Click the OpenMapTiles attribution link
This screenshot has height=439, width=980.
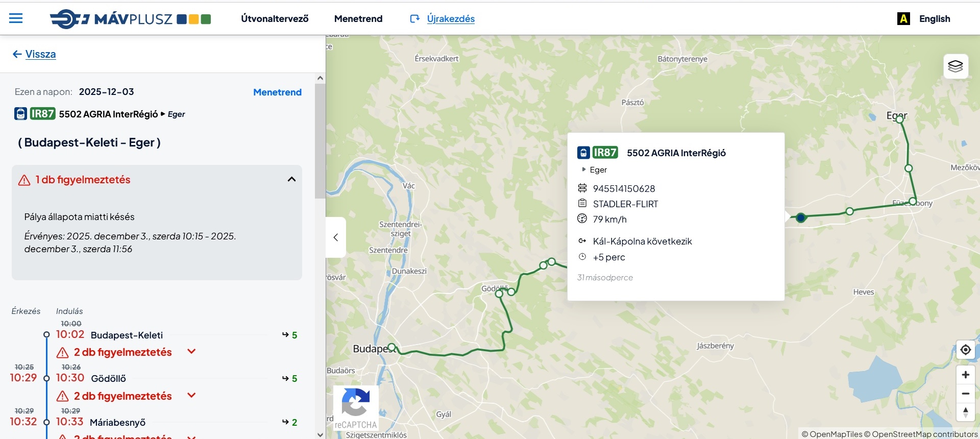tap(832, 434)
